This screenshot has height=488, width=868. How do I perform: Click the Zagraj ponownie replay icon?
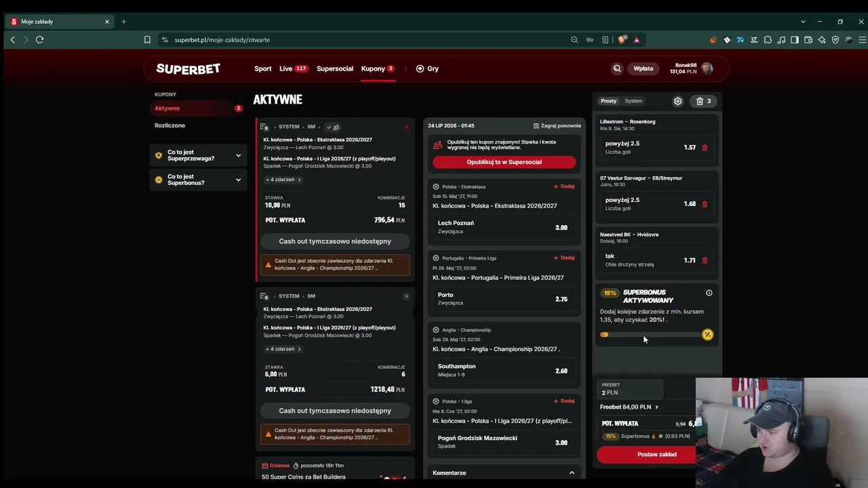(536, 126)
